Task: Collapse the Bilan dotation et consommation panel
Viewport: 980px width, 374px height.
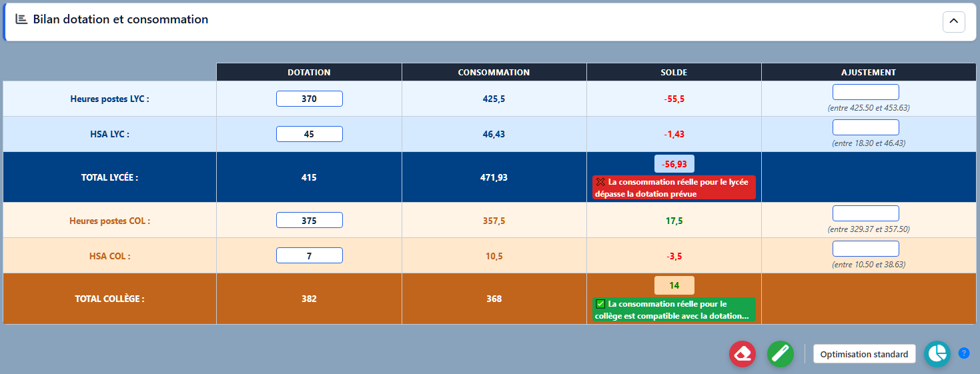Action: click(x=953, y=22)
